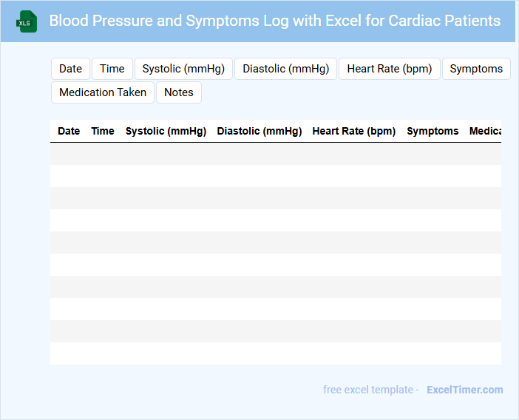Image resolution: width=519 pixels, height=420 pixels.
Task: Click the Medication Taken tag
Action: click(x=103, y=92)
